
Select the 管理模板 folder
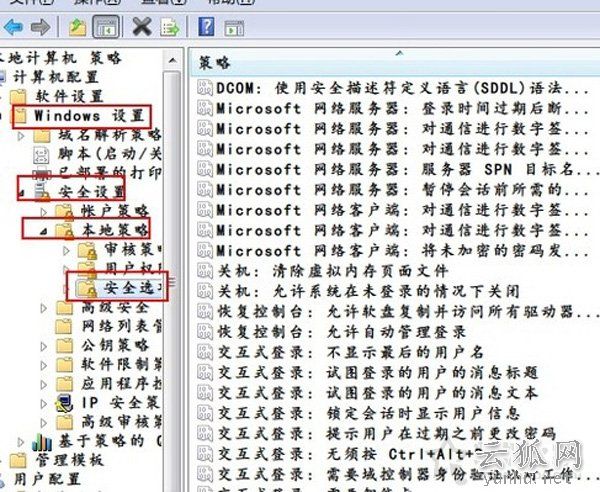coord(69,460)
